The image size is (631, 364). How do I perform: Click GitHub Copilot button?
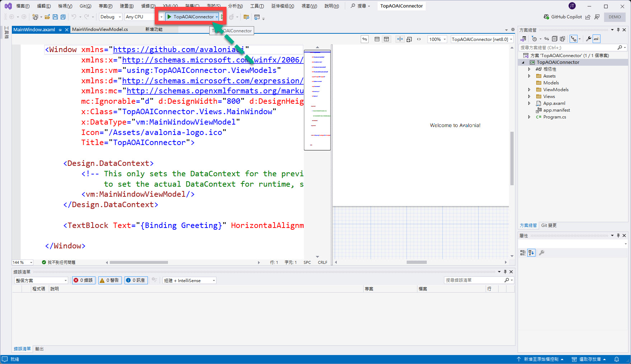click(x=563, y=17)
